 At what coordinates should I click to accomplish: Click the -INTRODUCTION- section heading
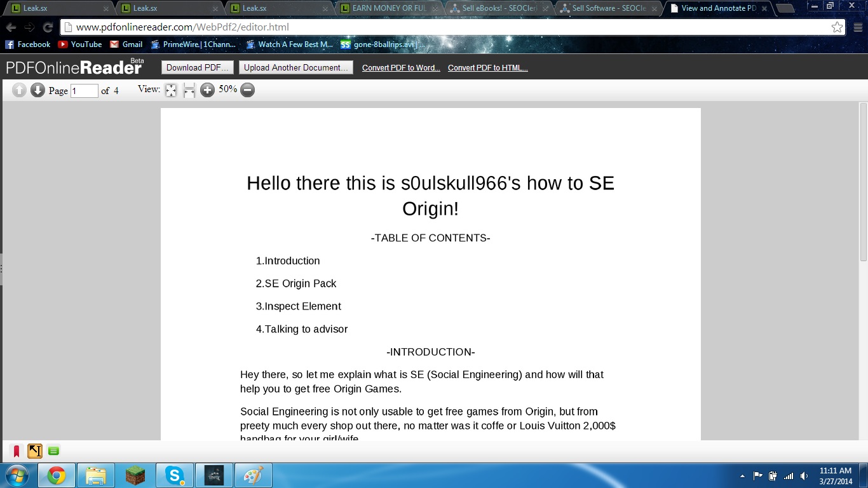[431, 352]
